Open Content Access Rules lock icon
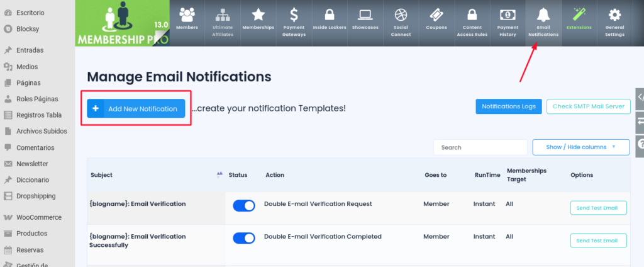The image size is (644, 267). click(x=472, y=15)
